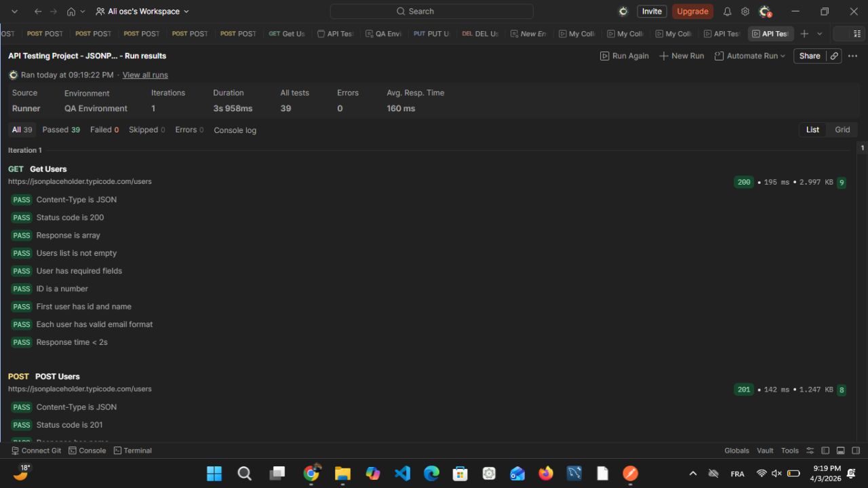Image resolution: width=868 pixels, height=488 pixels.
Task: Go forward with the right arrow
Action: (x=54, y=12)
